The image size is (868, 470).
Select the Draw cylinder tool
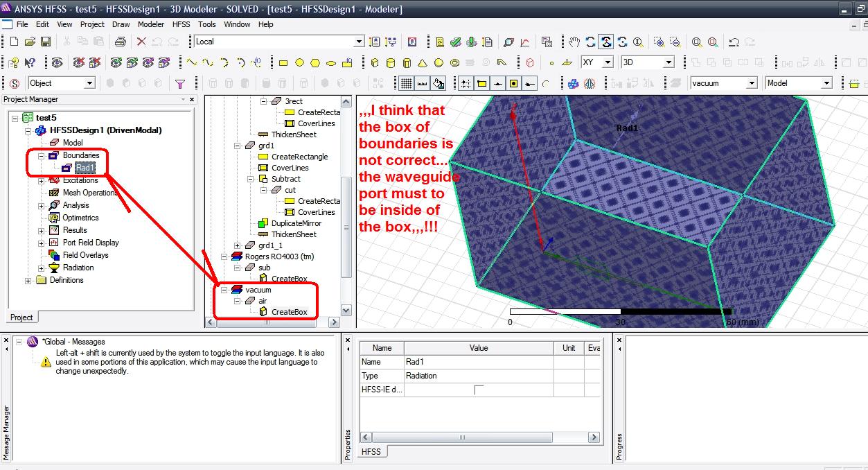tap(391, 62)
